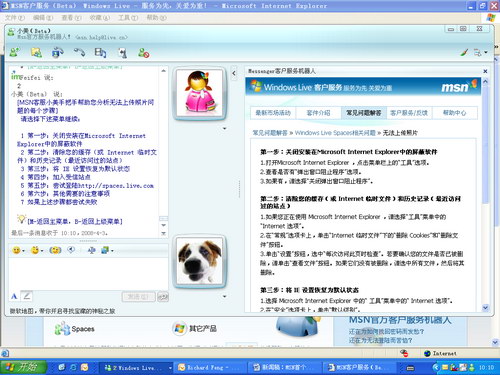Click inside the message input box
Screen dimensions: 500x375
pyautogui.click(x=88, y=273)
